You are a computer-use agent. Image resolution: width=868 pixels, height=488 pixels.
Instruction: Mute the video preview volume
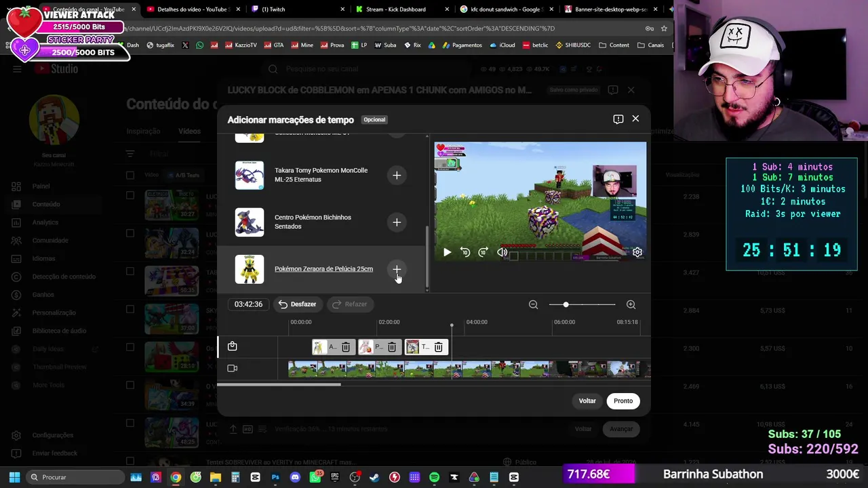coord(502,252)
